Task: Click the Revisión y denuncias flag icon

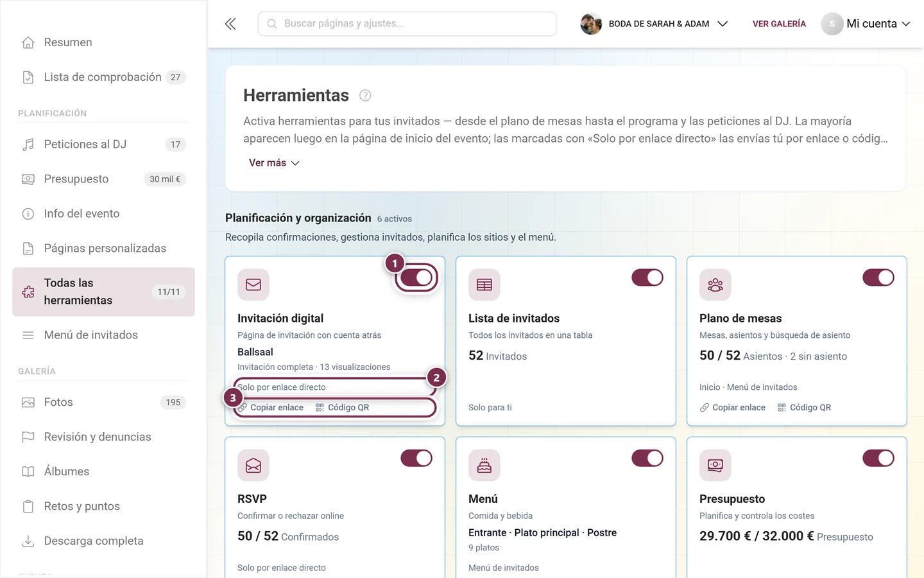Action: (x=28, y=437)
